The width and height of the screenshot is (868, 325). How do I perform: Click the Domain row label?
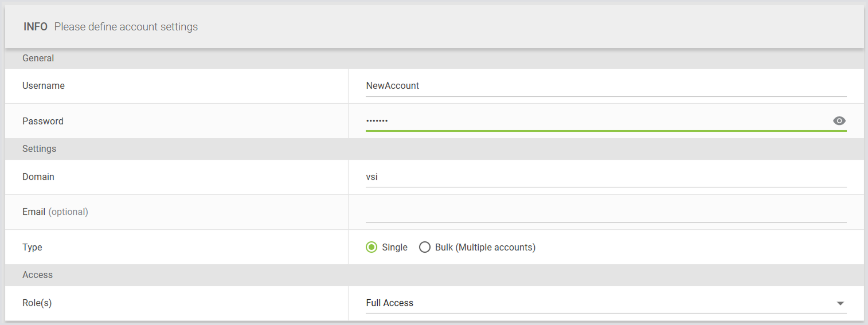[x=38, y=177]
